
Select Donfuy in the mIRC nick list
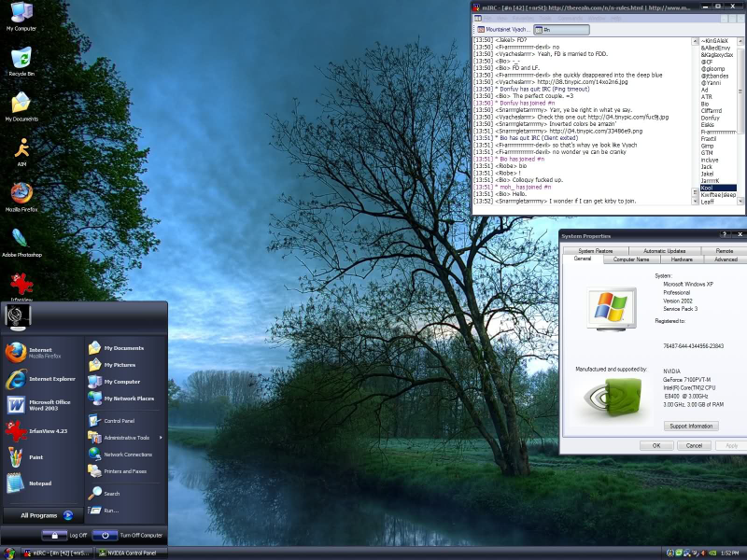pyautogui.click(x=711, y=118)
